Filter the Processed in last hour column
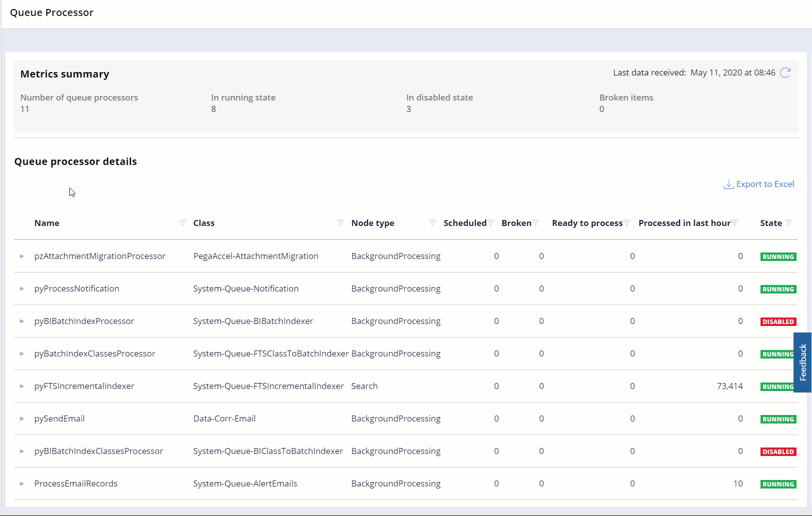 pyautogui.click(x=735, y=223)
